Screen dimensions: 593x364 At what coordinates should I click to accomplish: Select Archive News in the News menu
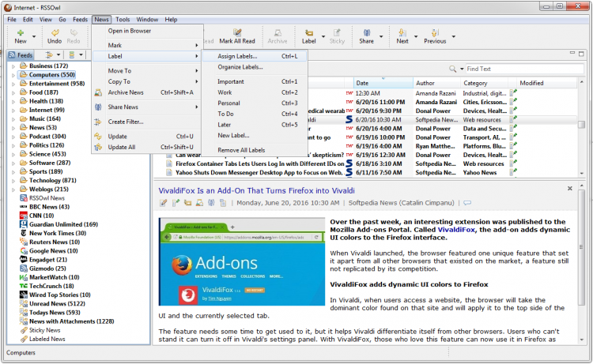point(147,92)
